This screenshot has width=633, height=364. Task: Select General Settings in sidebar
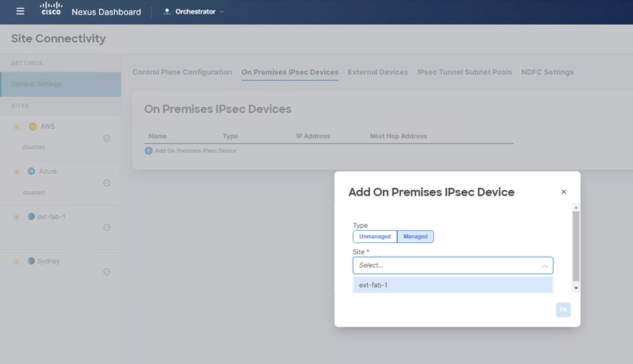pyautogui.click(x=61, y=84)
